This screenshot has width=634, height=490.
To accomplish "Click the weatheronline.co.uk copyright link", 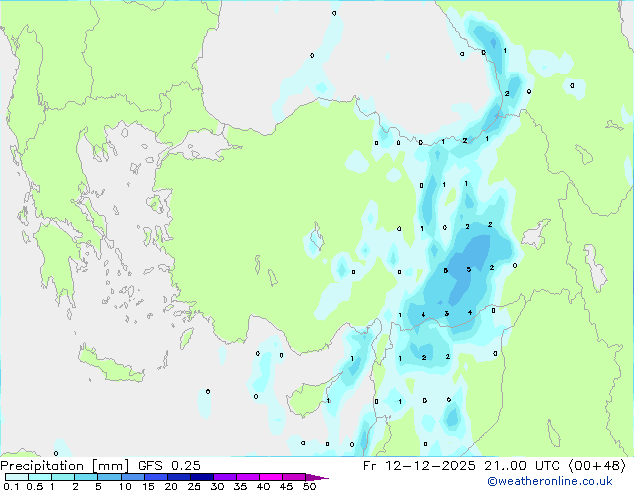I will [x=549, y=481].
